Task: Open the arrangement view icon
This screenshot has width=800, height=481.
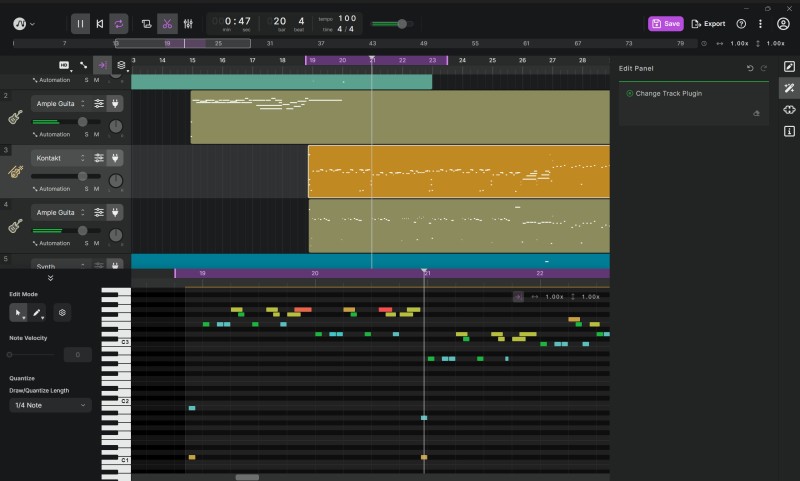Action: click(x=146, y=23)
